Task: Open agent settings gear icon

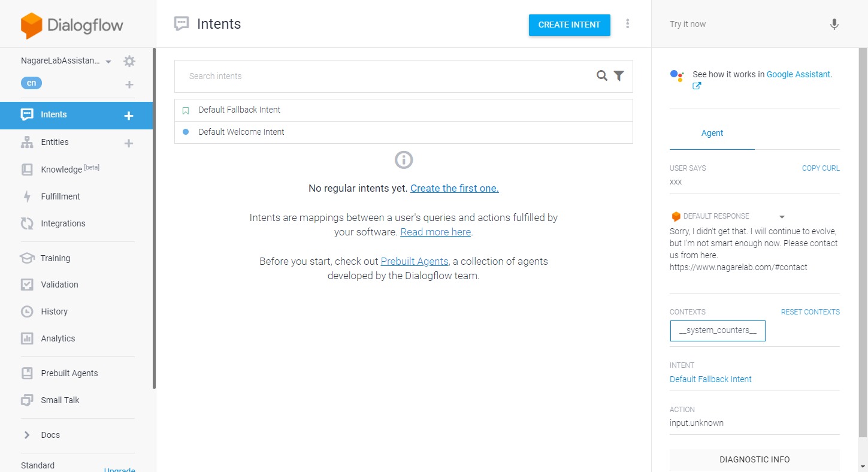Action: (x=129, y=61)
